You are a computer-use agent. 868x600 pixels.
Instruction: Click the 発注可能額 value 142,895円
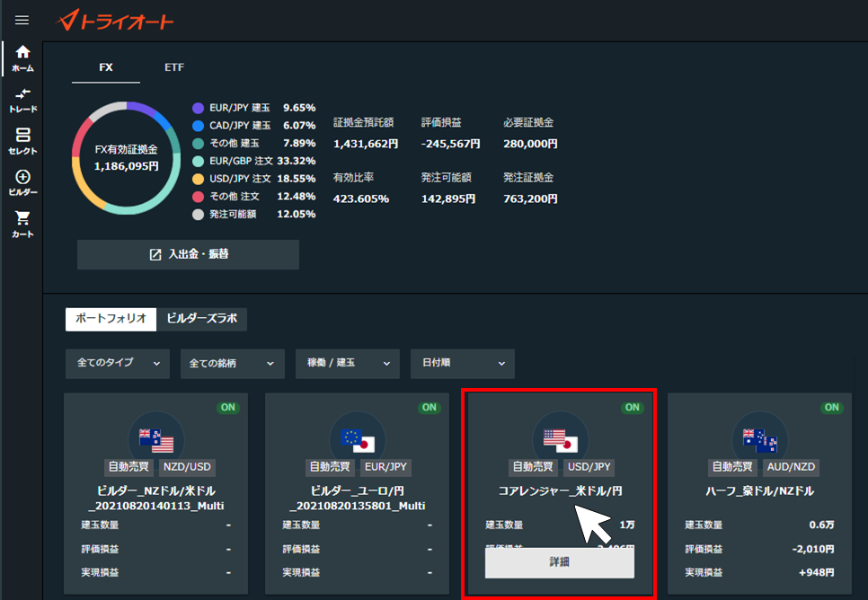[x=448, y=199]
